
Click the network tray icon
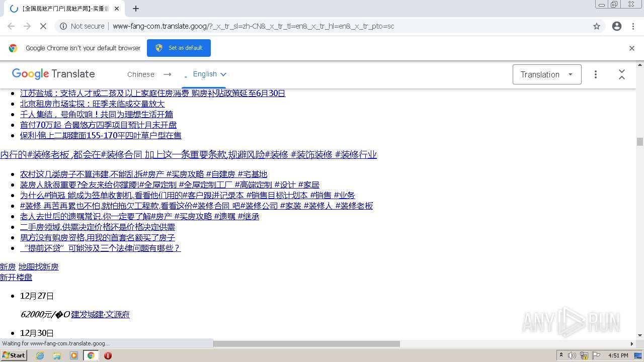point(584,355)
